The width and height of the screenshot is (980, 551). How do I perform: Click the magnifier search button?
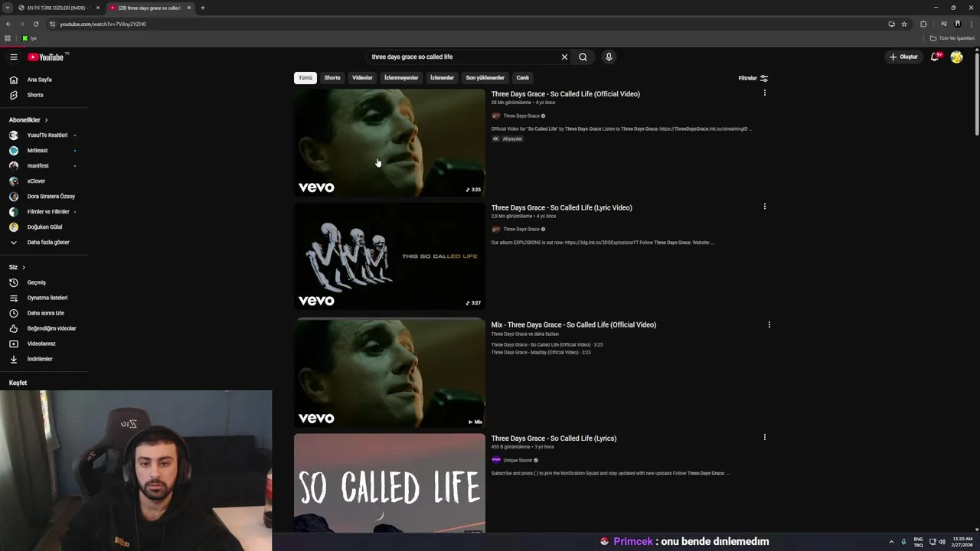(583, 57)
